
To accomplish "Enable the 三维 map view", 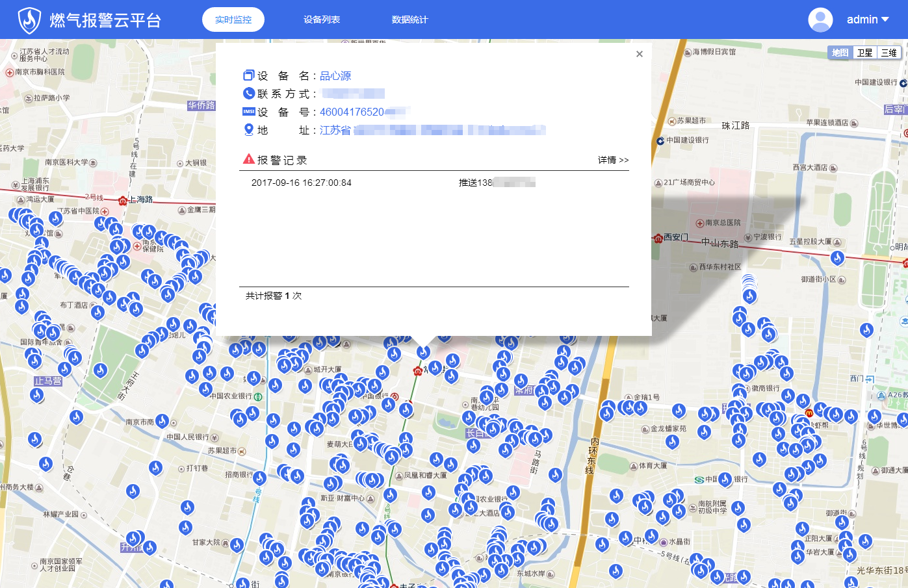I will [x=889, y=53].
